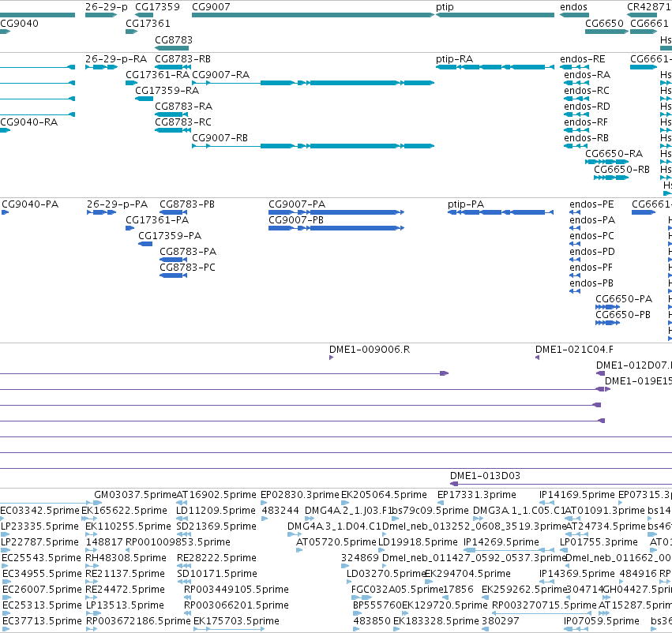Viewport: 672px width, 633px height.
Task: Click the EC03342.5prime EST label
Action: 39,511
